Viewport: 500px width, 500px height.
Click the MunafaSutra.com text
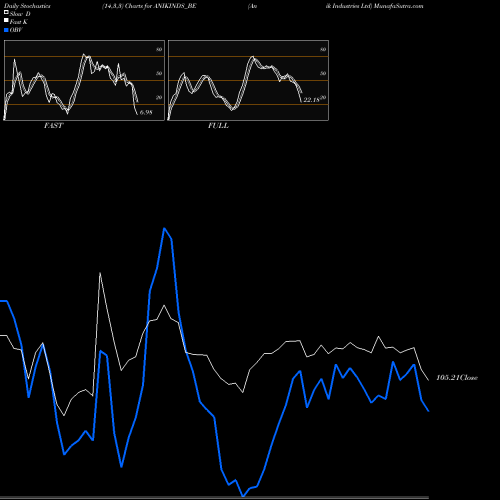click(x=399, y=6)
